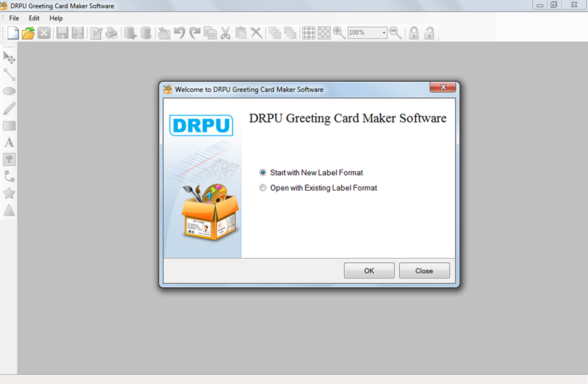Screen dimensions: 588x384
Task: Select the Text tool
Action: point(9,143)
